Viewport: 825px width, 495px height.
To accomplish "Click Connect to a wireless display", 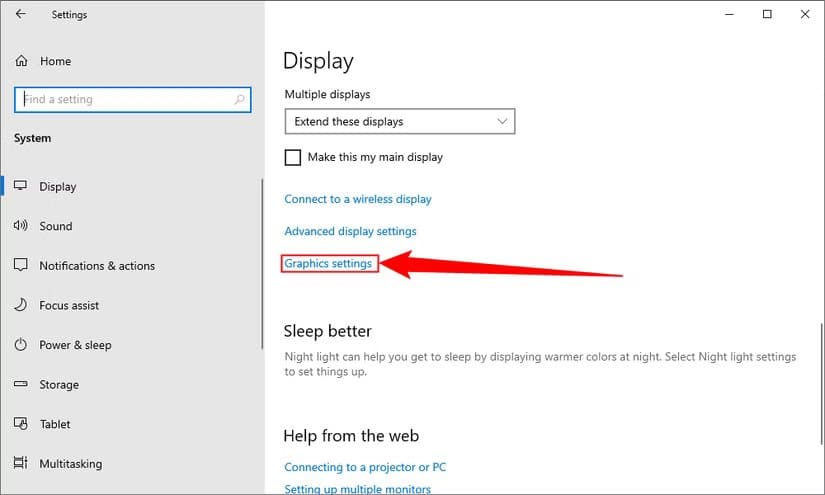I will click(358, 199).
